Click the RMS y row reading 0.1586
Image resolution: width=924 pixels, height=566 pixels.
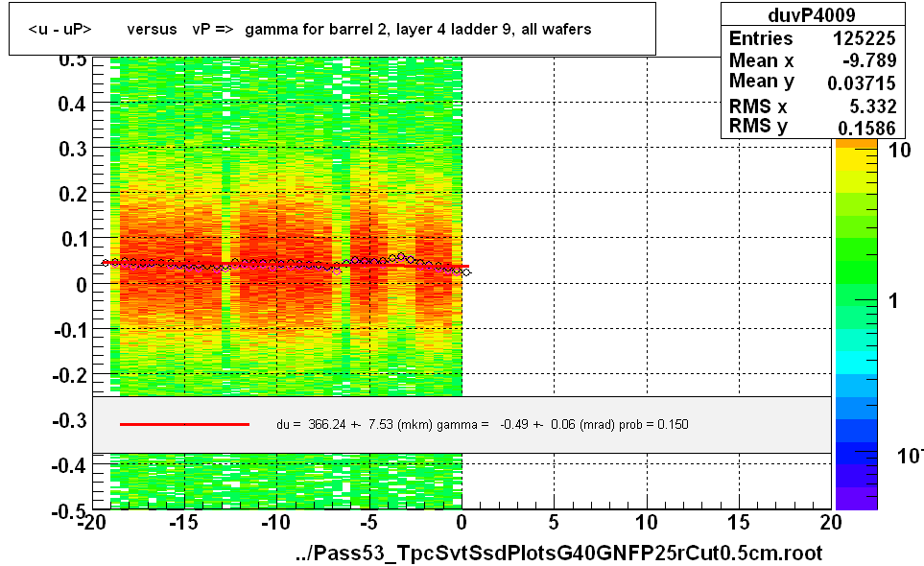(812, 127)
